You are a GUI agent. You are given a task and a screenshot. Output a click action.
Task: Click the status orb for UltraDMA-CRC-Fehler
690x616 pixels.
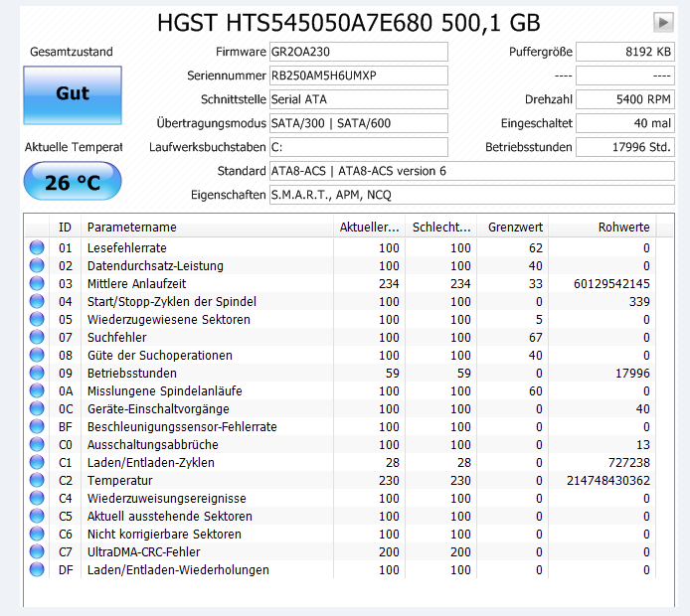[37, 551]
